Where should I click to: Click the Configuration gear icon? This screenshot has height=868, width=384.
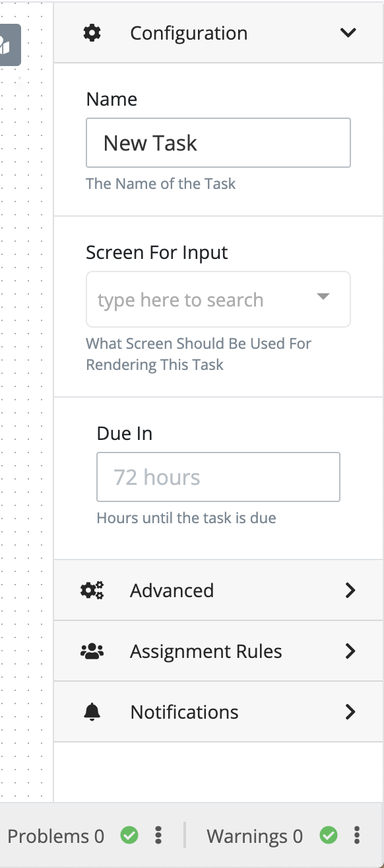92,32
